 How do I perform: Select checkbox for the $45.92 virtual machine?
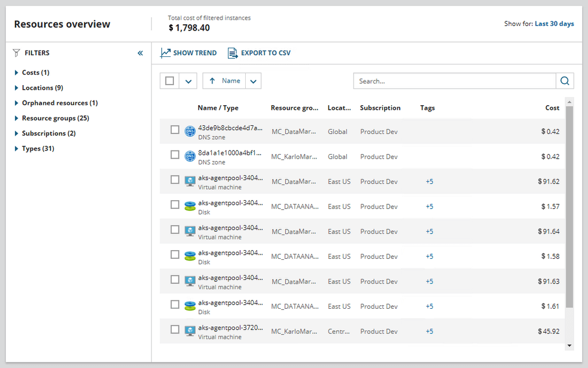[x=175, y=329]
